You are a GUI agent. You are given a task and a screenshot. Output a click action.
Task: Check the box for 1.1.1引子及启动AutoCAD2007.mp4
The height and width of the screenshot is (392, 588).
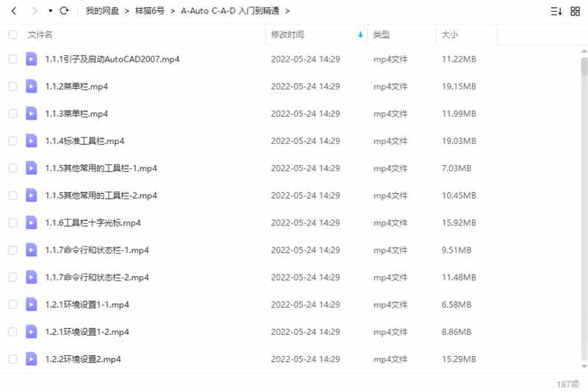[12, 59]
